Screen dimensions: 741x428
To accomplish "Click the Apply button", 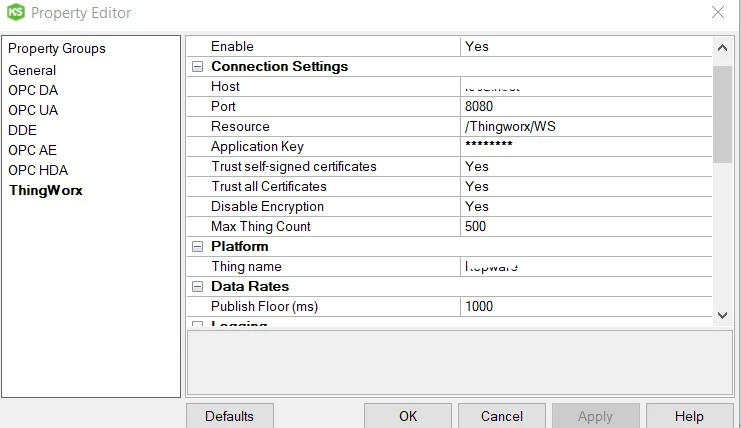I will pyautogui.click(x=595, y=416).
